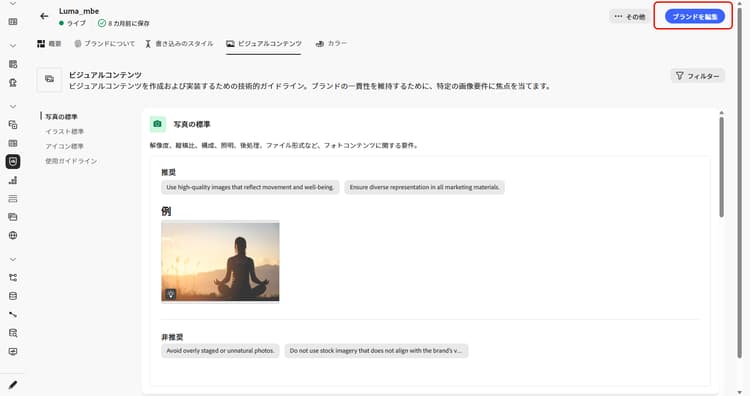Open the yoga sunset example thumbnail
The image size is (750, 396).
(x=220, y=262)
